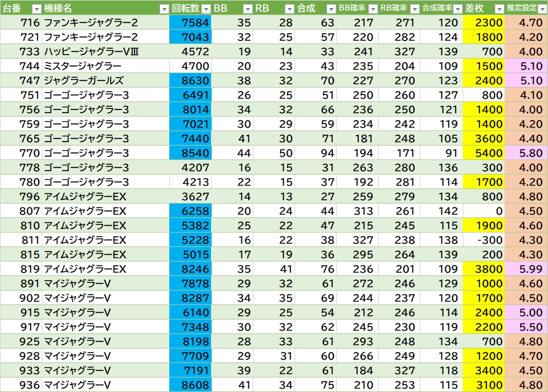This screenshot has width=548, height=392.
Task: Open the BB column filter dropdown
Action: [x=248, y=9]
